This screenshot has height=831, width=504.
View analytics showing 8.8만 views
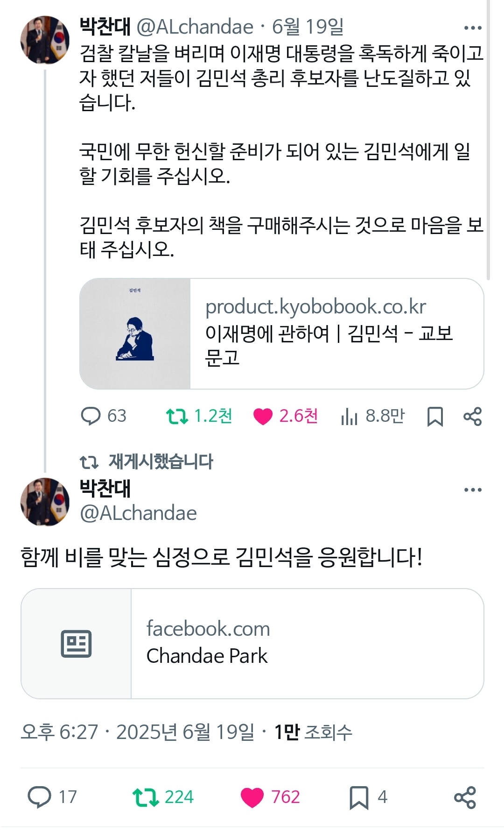(x=349, y=416)
